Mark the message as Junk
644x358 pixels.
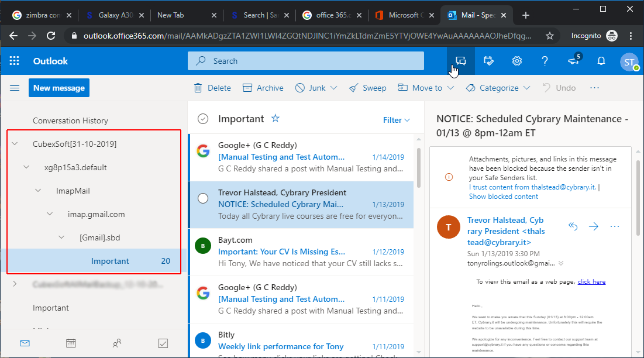310,88
